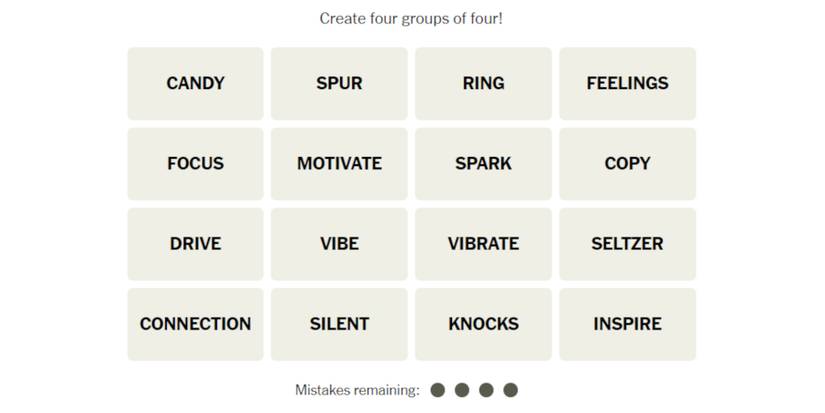Pick the VIBE tile
Viewport: 825px width, 413px height.
[339, 243]
